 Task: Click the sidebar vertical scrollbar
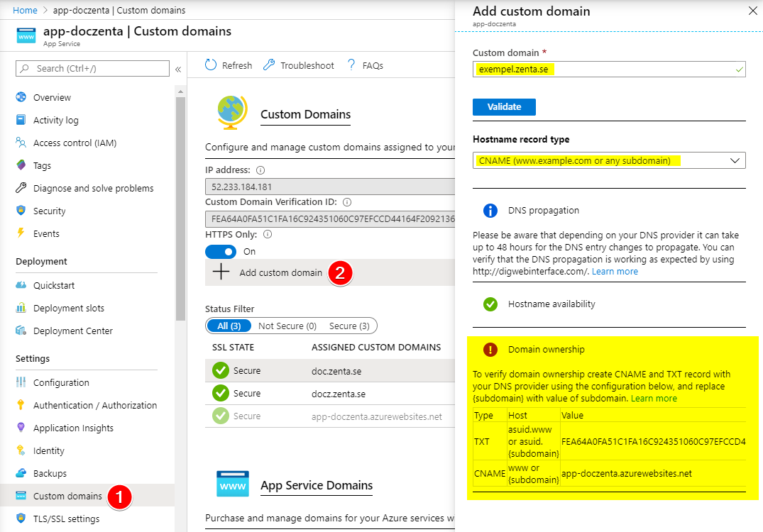pos(180,213)
